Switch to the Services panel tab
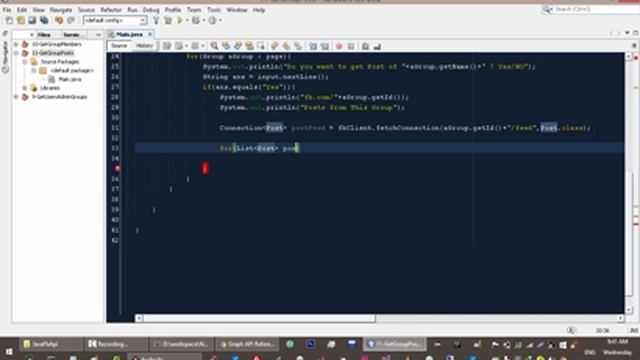This screenshot has height=360, width=640. coord(72,35)
